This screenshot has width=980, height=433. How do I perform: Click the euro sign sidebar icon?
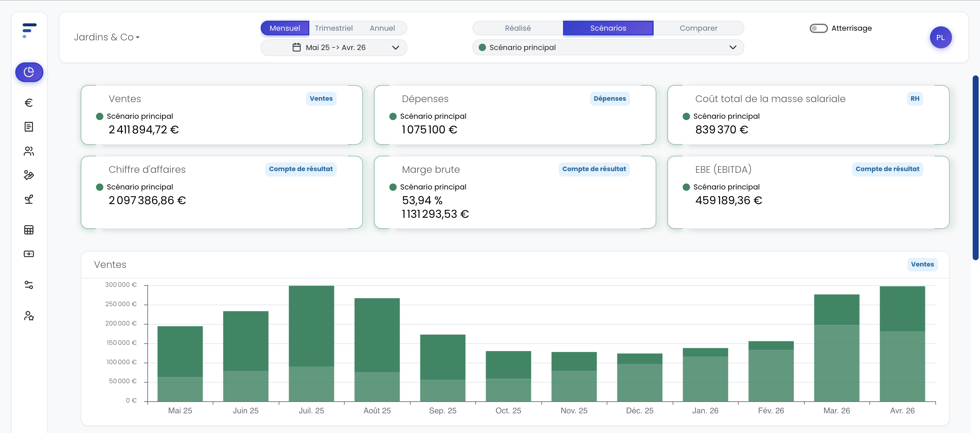click(29, 103)
